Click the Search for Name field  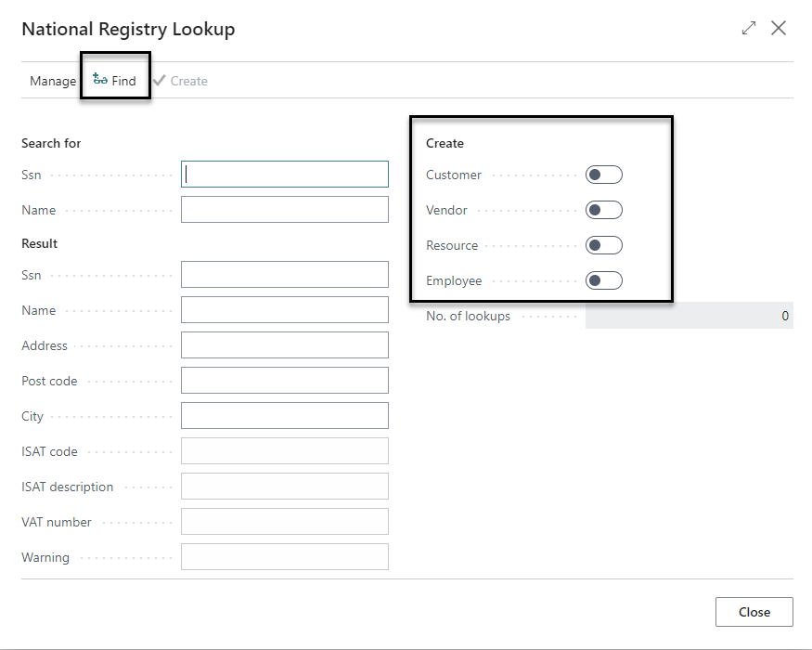click(285, 210)
